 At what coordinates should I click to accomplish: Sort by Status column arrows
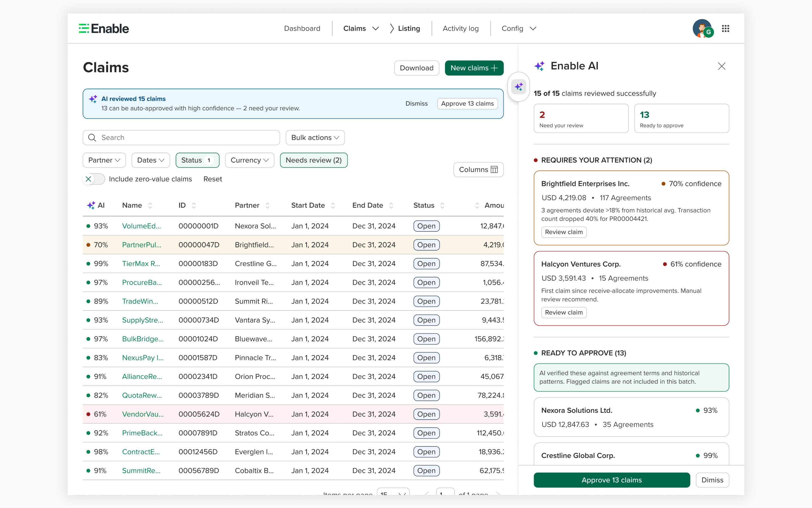click(443, 205)
